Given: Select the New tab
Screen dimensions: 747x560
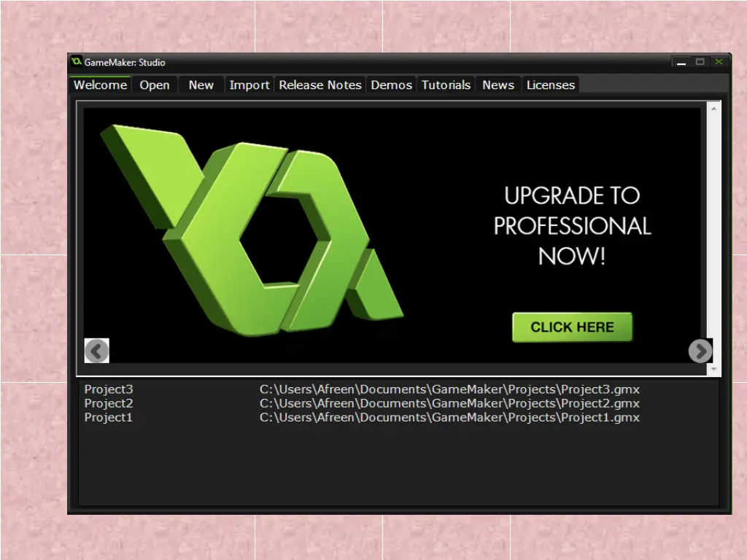Looking at the screenshot, I should [x=201, y=85].
